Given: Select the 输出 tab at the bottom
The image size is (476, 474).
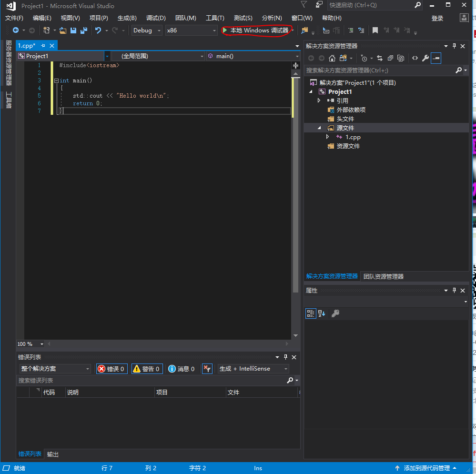Looking at the screenshot, I should tap(52, 454).
